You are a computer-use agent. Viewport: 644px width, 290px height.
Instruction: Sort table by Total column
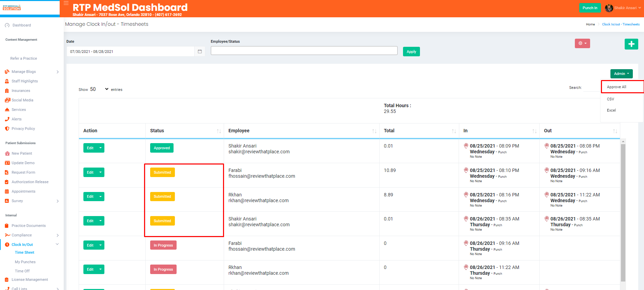454,131
